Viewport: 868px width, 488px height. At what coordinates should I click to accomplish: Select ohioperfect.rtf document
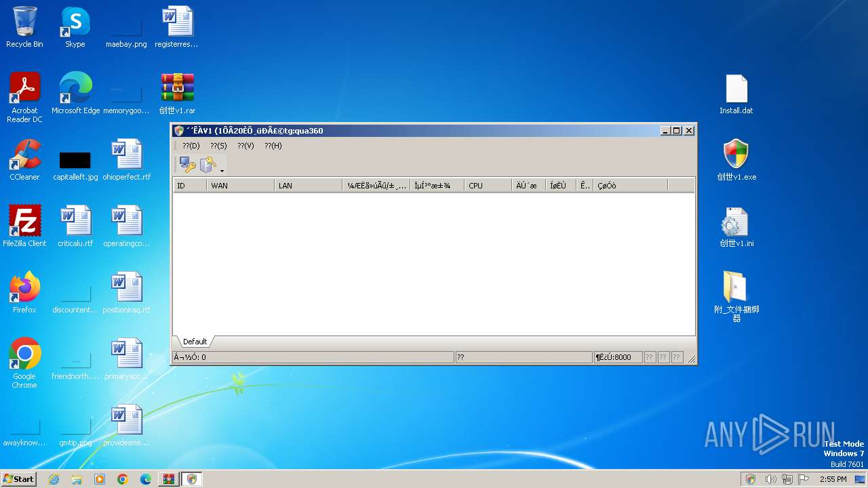coord(126,161)
